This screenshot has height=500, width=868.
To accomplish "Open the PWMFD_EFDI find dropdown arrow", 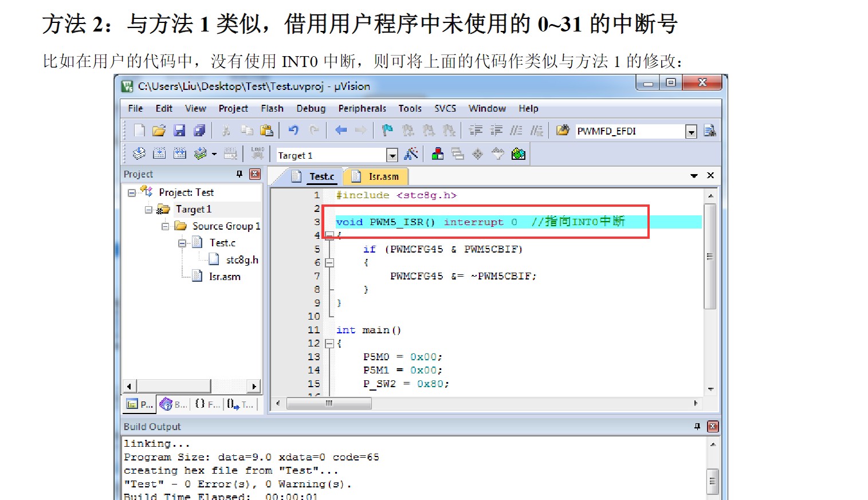I will click(x=692, y=132).
